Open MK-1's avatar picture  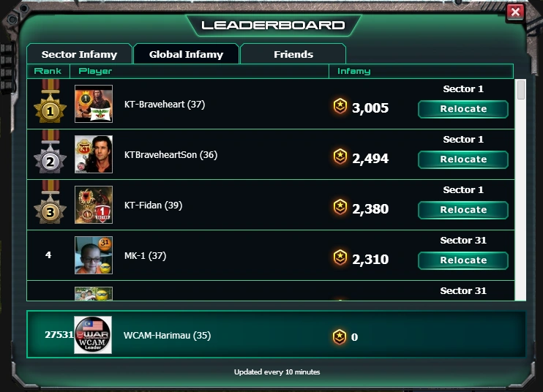click(94, 255)
